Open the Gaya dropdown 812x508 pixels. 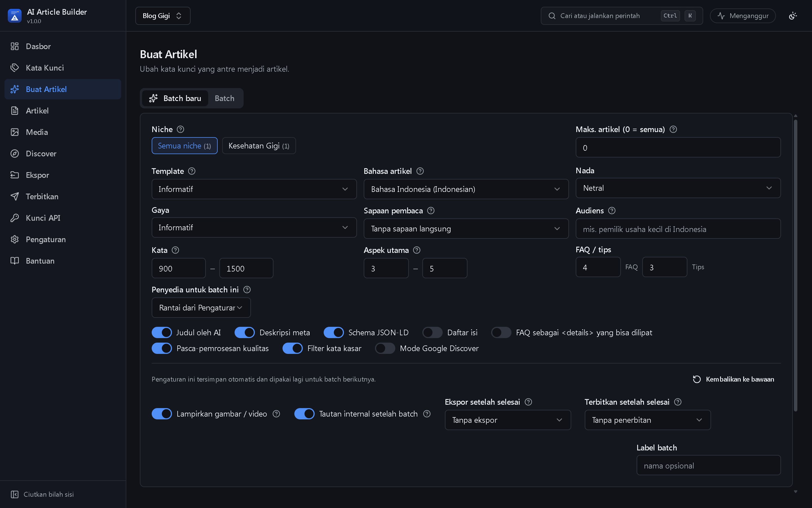[x=254, y=227]
